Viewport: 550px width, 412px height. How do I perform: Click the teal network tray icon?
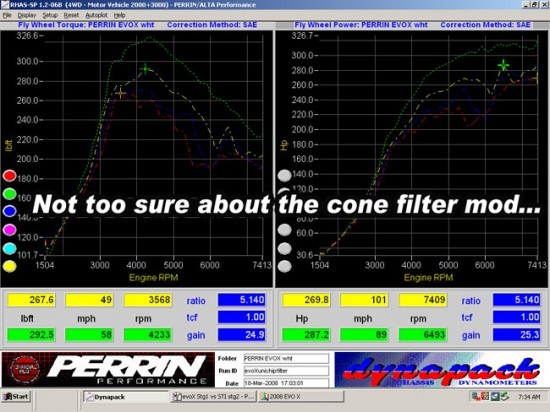476,397
